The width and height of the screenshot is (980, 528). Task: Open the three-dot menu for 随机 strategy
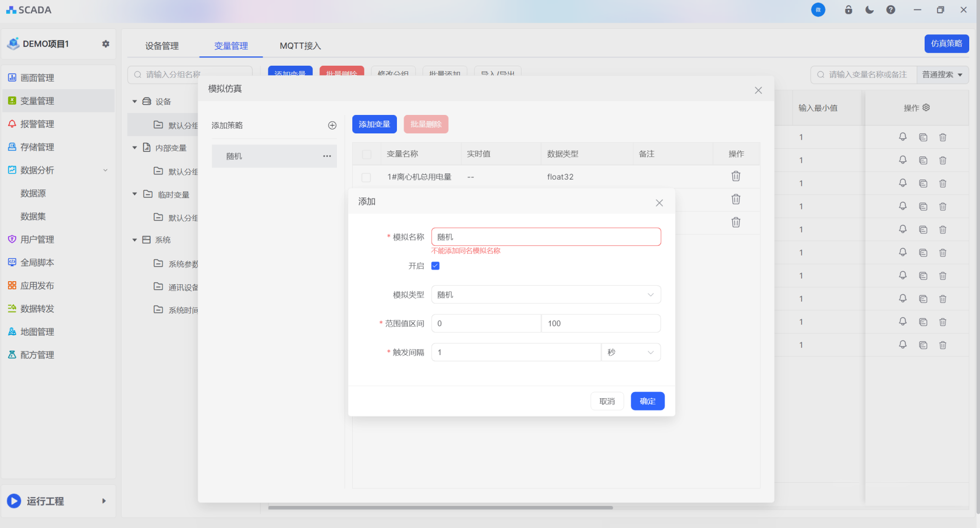tap(327, 156)
